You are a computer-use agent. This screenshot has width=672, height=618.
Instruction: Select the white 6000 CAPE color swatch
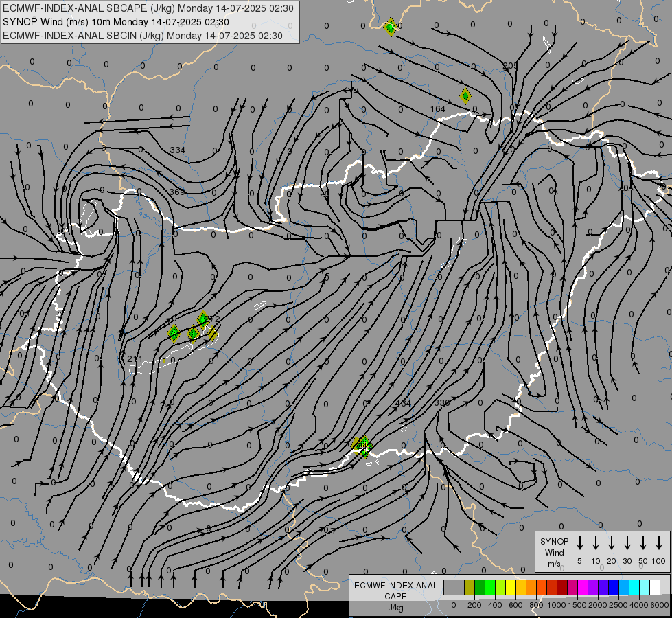654,588
